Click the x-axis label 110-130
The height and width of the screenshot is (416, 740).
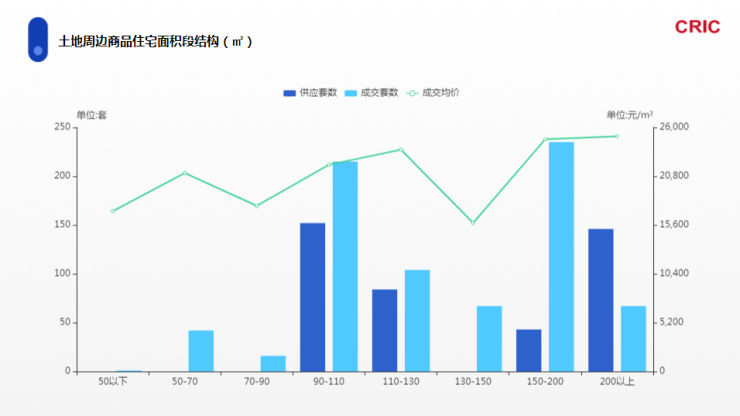click(x=401, y=382)
